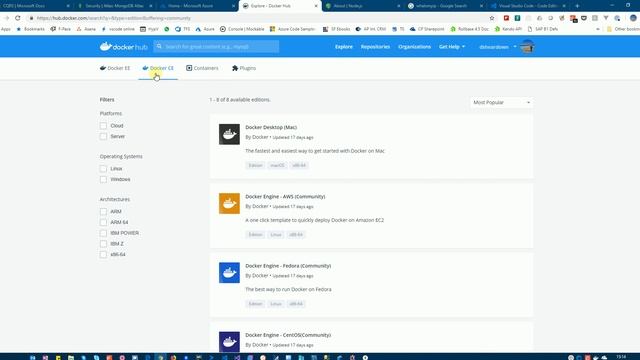Close the Explore - Docker Hub tab
The width and height of the screenshot is (640, 360).
316,6
